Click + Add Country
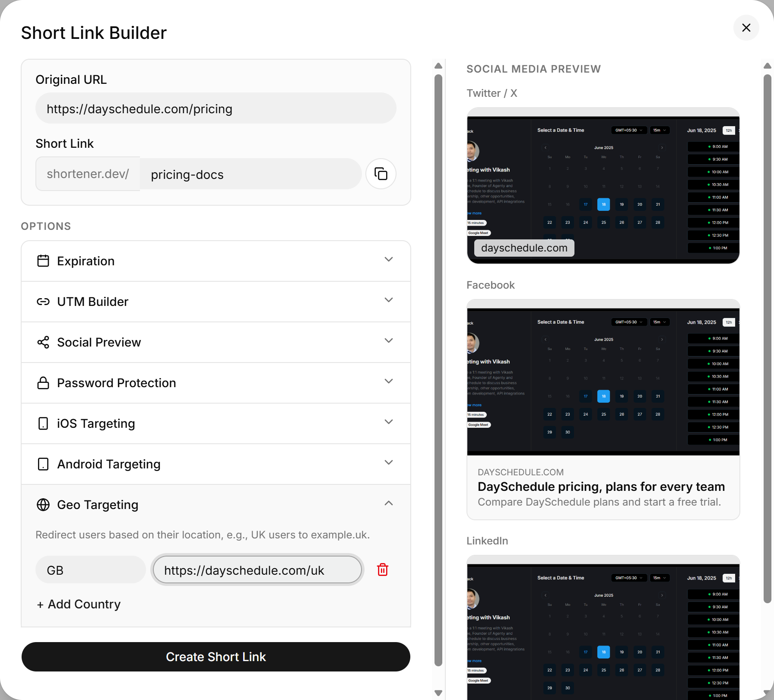Viewport: 774px width, 700px height. [x=79, y=604]
